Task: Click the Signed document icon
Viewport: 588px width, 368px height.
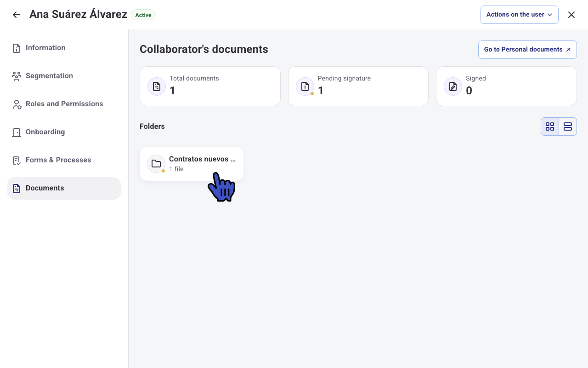Action: coord(453,86)
